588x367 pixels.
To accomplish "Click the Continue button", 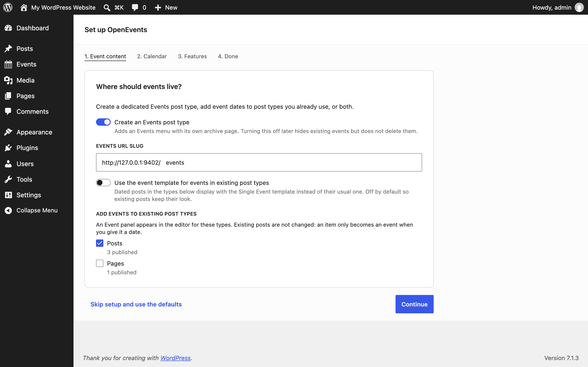I will coord(414,304).
